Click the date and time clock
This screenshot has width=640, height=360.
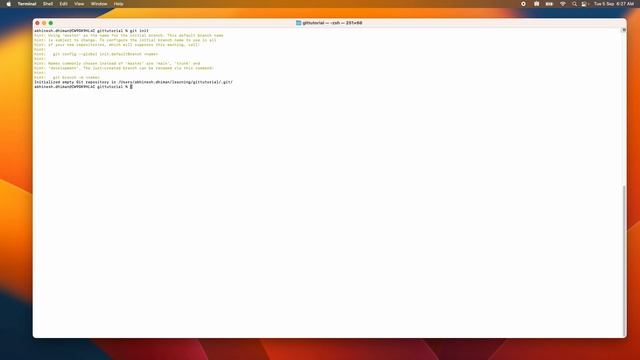613,4
